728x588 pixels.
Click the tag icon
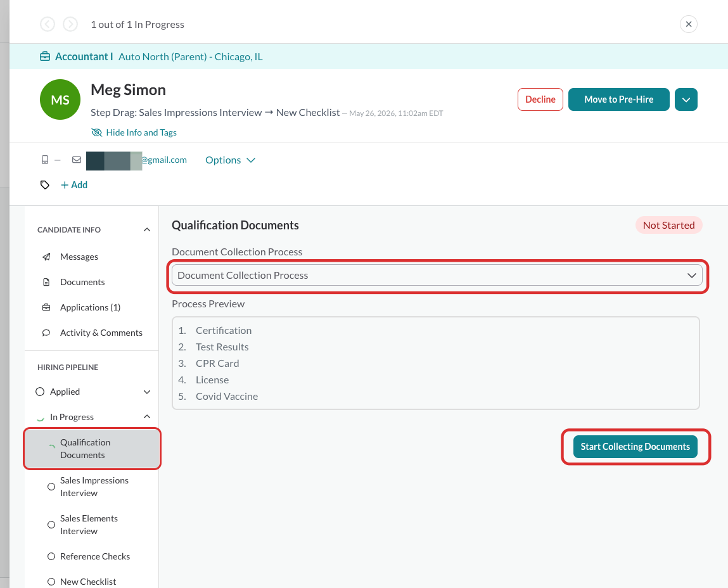tap(45, 185)
